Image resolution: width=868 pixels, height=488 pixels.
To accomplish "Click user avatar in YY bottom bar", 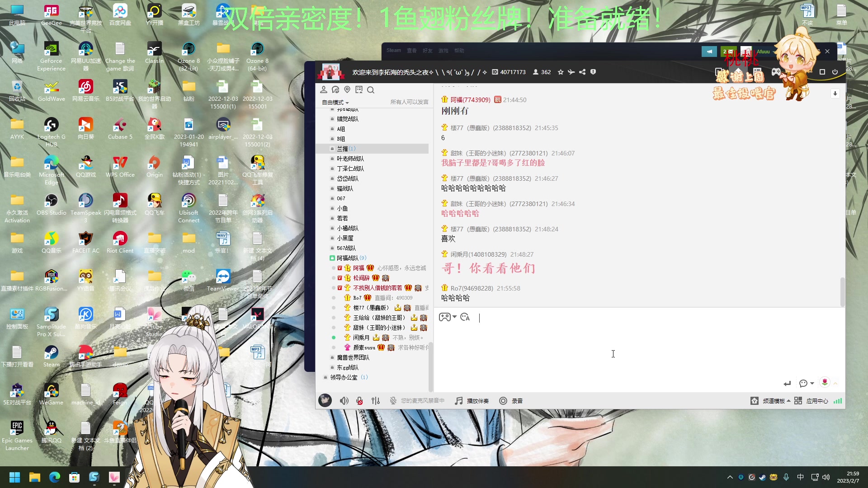I will pyautogui.click(x=325, y=400).
